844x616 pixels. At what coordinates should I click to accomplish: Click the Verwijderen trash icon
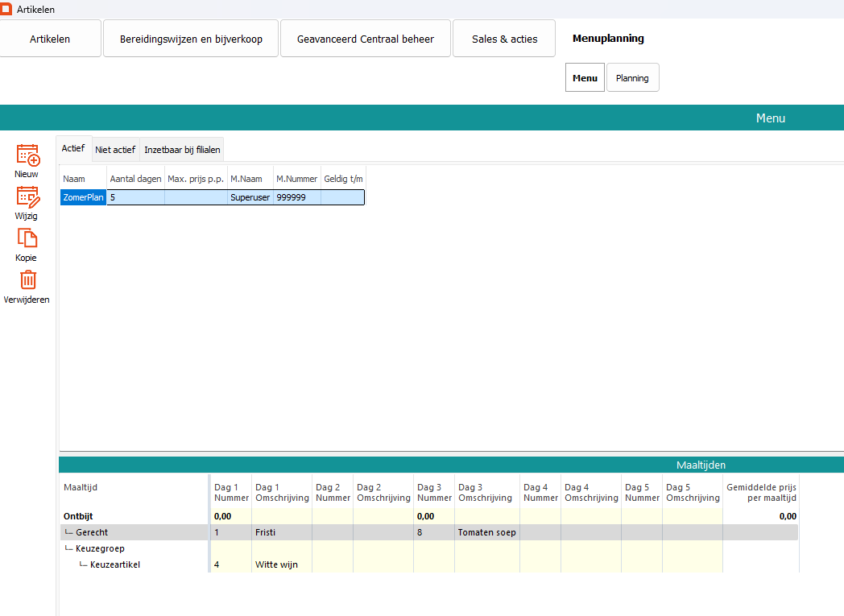pos(27,280)
